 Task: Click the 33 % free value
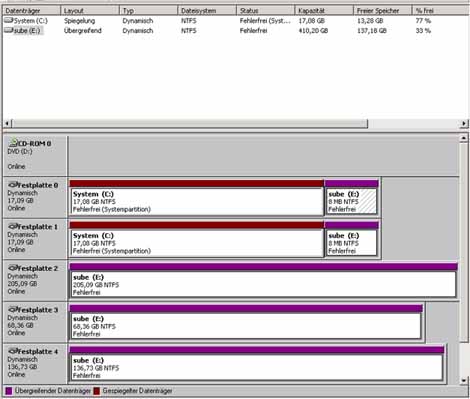423,31
